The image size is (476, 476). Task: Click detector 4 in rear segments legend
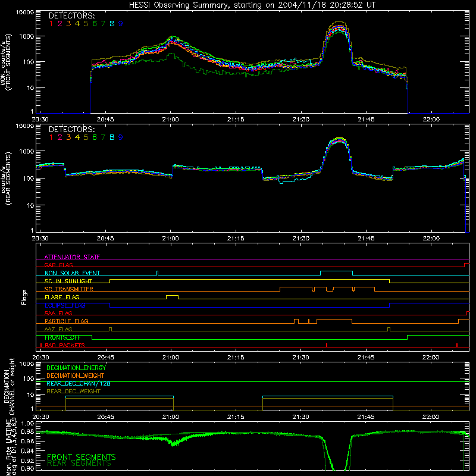(77, 137)
